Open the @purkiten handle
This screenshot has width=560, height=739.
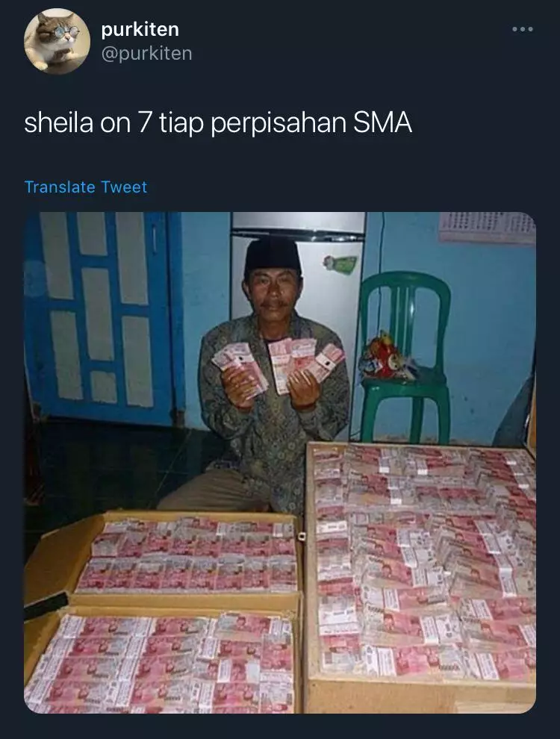pos(146,53)
